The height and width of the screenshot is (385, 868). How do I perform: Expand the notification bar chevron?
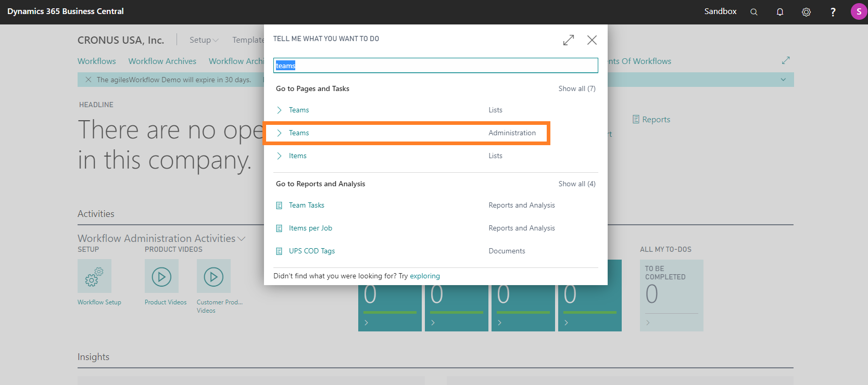[783, 80]
